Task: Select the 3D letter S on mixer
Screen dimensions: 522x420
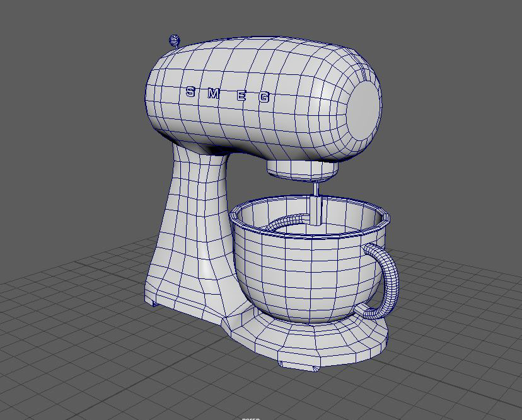Action: pos(190,91)
